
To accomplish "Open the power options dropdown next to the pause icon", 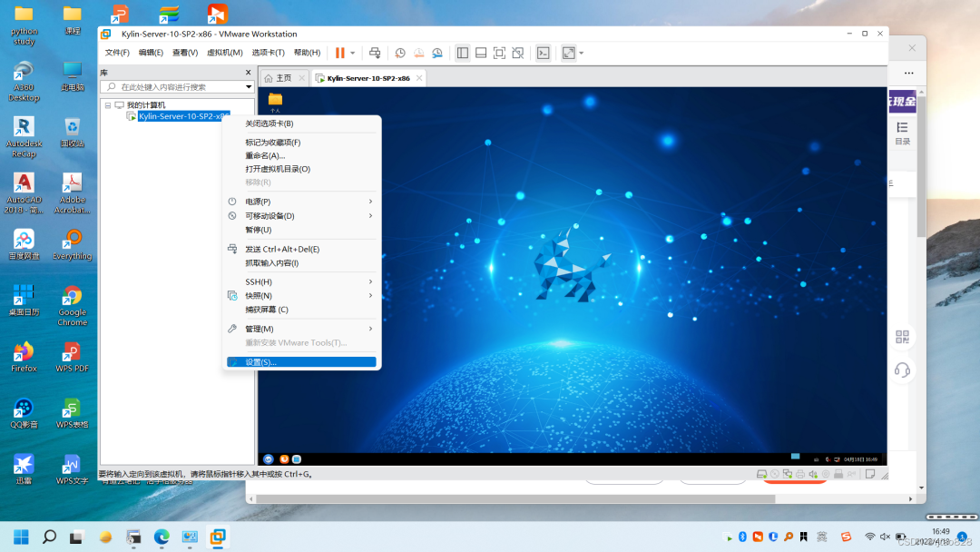I will tap(352, 54).
